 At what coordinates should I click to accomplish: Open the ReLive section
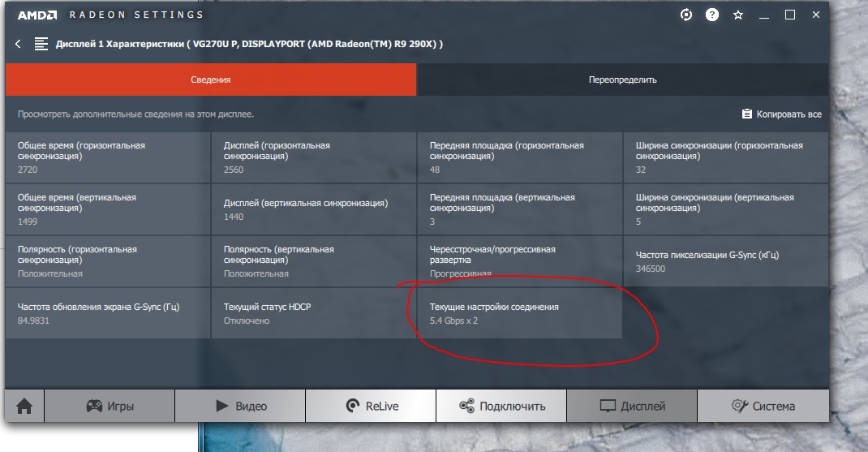[x=371, y=406]
